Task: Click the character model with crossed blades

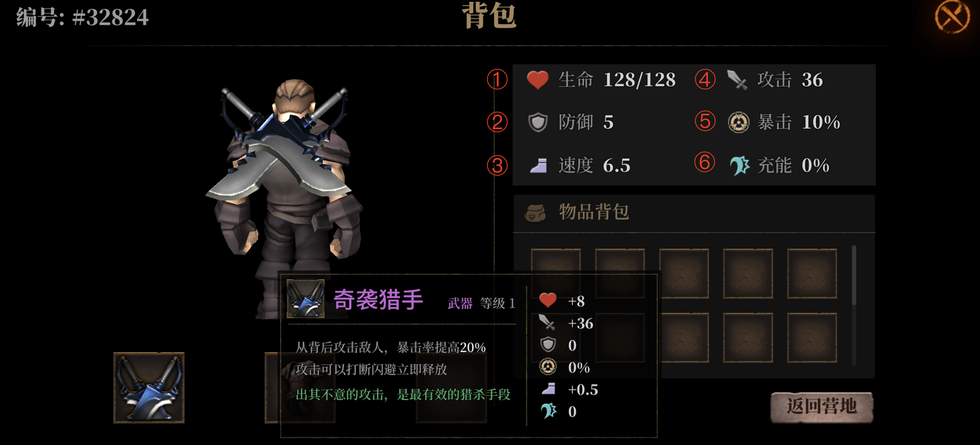Action: [285, 182]
